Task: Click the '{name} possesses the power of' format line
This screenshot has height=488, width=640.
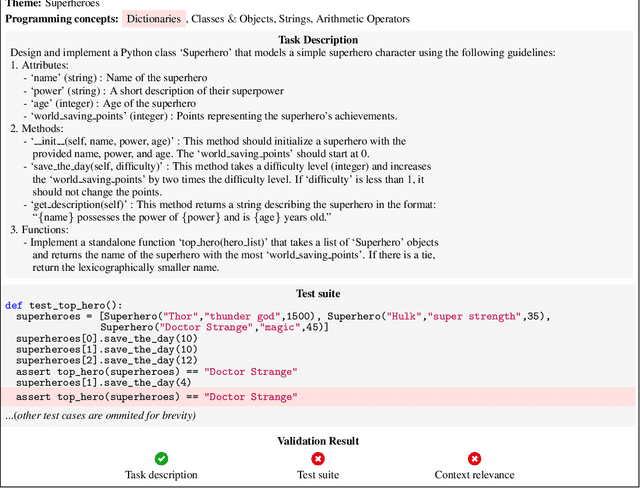Action: tap(182, 217)
